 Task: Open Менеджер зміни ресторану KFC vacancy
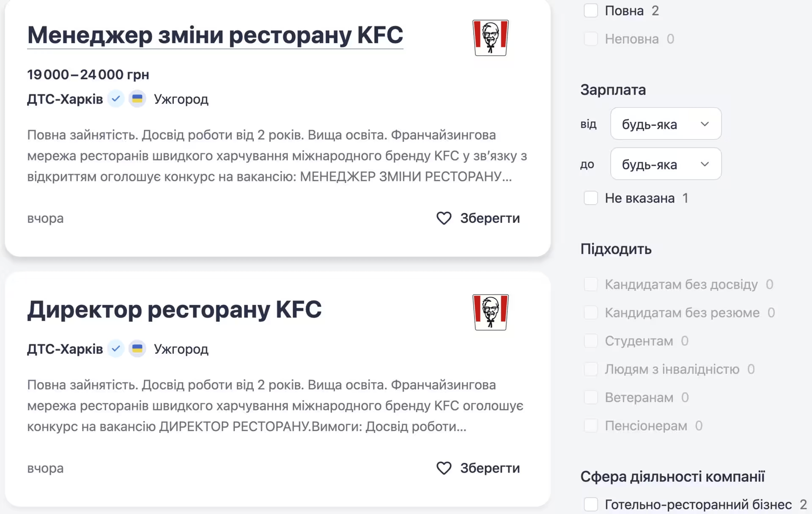click(215, 35)
